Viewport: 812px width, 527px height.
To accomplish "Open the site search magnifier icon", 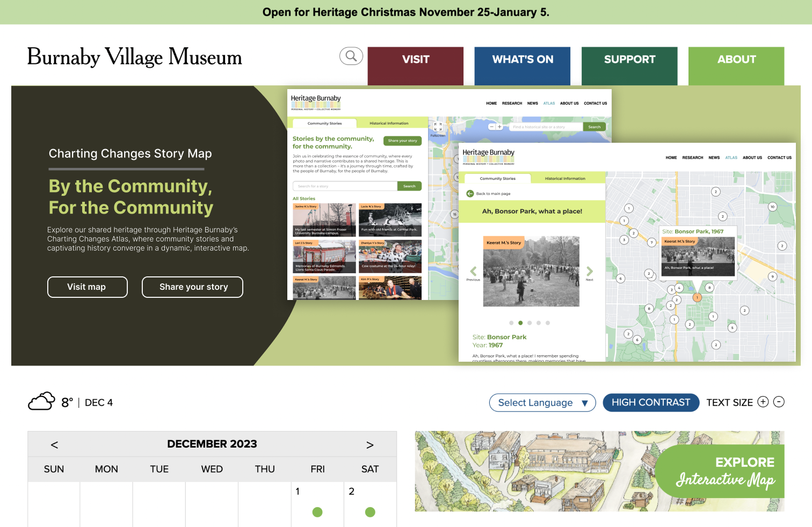I will pos(351,56).
